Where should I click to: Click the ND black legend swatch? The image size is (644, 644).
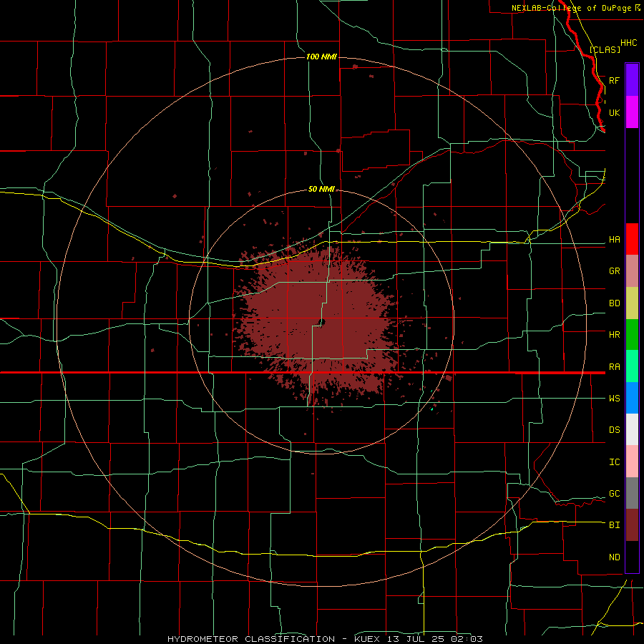tap(632, 557)
